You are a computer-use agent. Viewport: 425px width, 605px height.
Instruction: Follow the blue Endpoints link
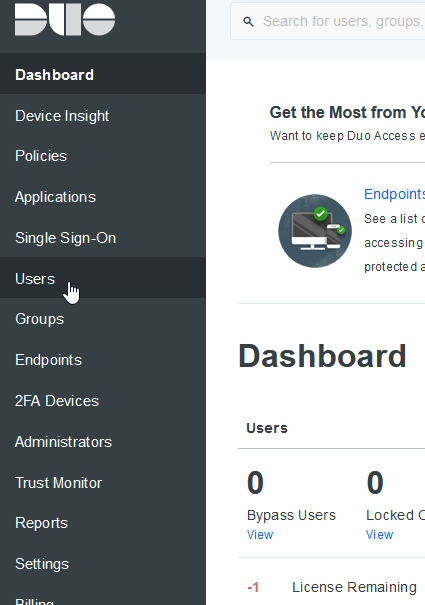pos(394,194)
